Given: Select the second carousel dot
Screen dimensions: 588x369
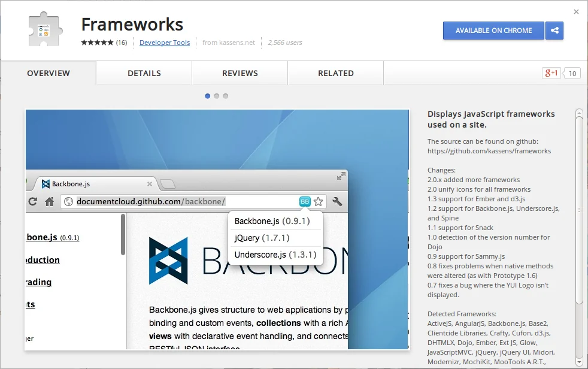Looking at the screenshot, I should pos(216,96).
